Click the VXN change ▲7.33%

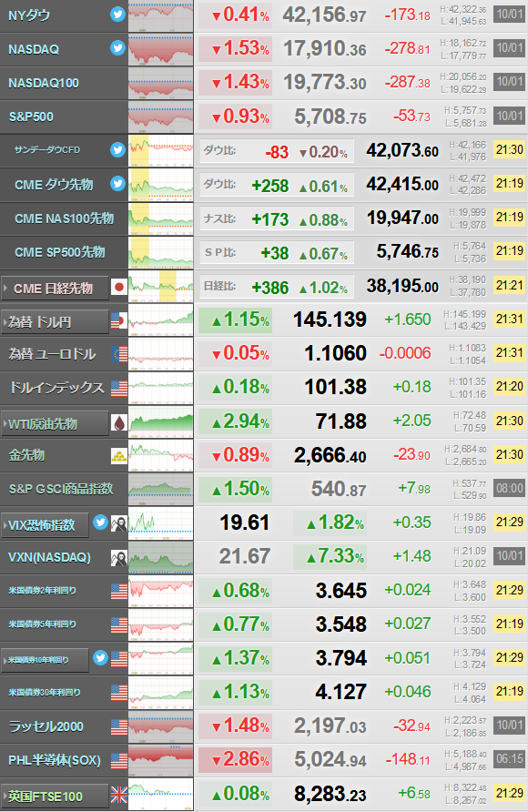pos(330,557)
